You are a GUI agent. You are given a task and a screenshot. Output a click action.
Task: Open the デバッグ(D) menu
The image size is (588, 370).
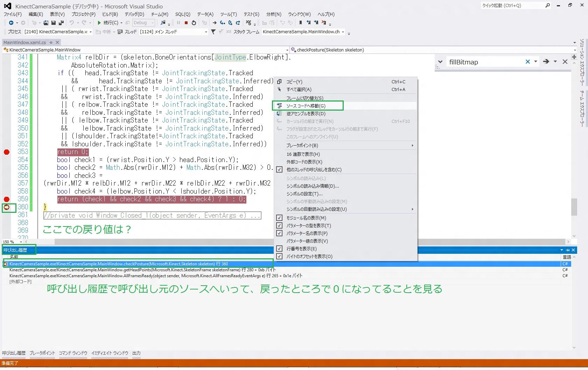pyautogui.click(x=134, y=14)
